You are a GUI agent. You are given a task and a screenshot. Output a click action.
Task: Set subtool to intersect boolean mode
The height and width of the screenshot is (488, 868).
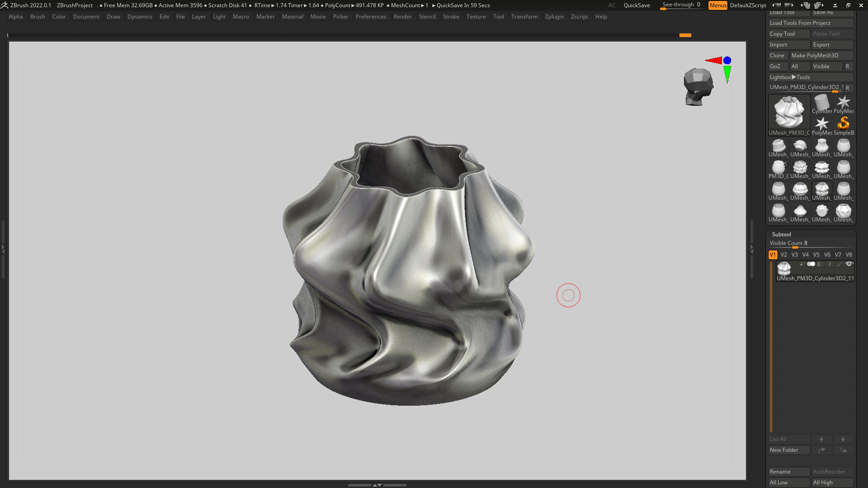click(830, 264)
